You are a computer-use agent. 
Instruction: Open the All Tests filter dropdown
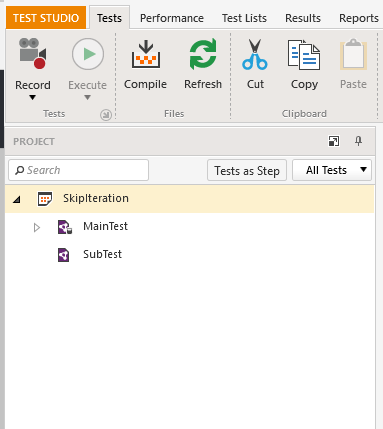(332, 170)
